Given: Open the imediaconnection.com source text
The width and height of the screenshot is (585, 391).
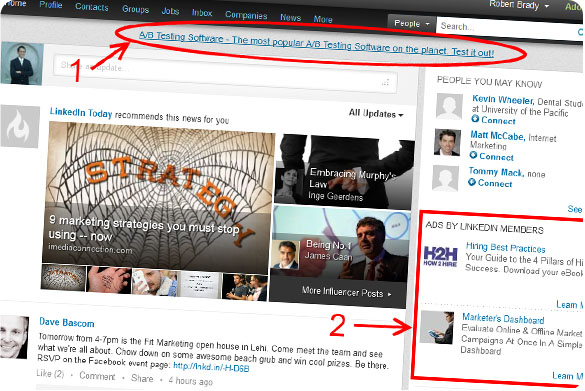Looking at the screenshot, I should click(90, 248).
